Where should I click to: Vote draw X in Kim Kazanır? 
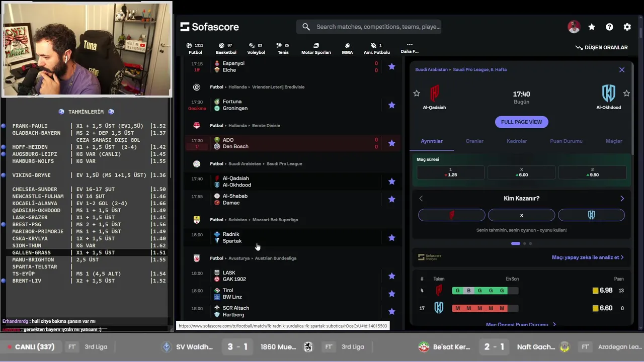(x=521, y=215)
